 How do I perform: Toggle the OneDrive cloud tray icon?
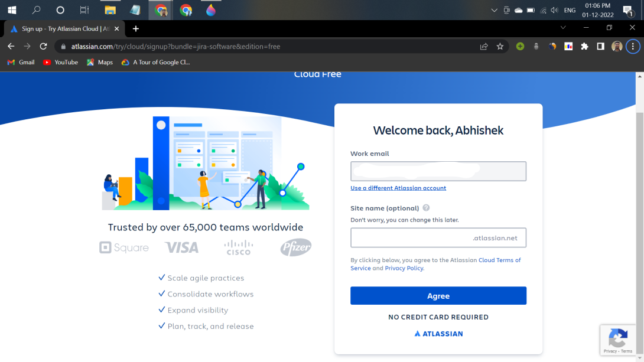click(518, 10)
